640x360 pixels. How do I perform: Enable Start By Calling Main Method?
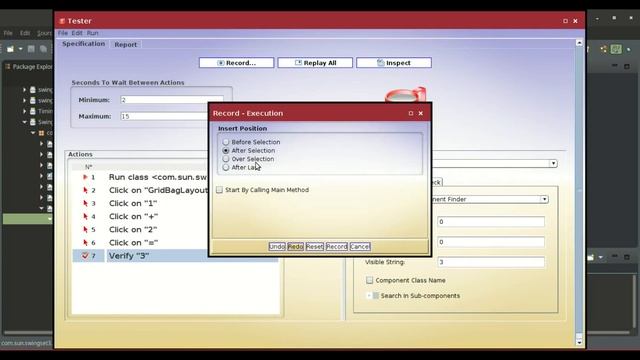point(220,190)
